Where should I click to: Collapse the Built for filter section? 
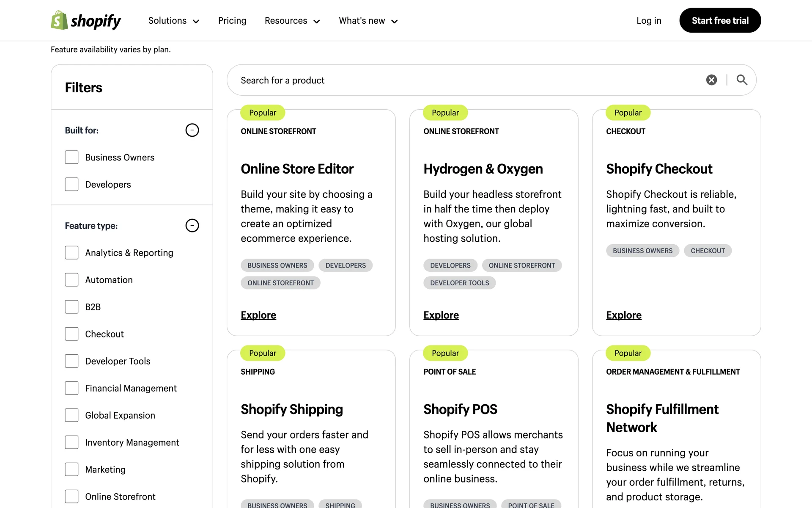point(192,130)
